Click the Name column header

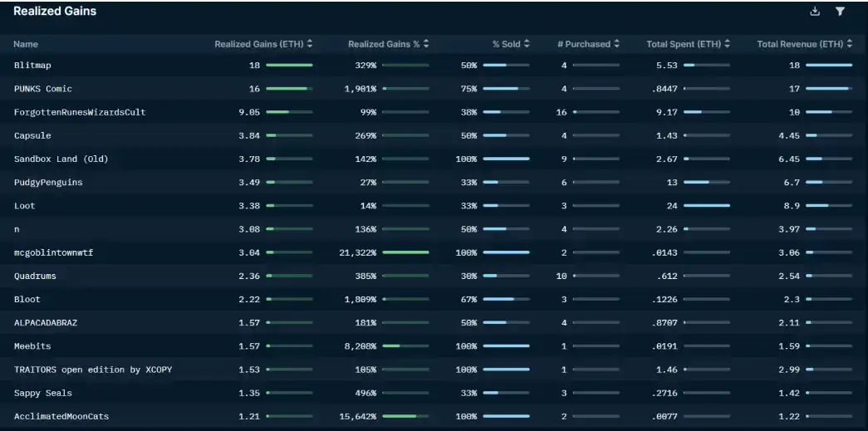(x=26, y=44)
